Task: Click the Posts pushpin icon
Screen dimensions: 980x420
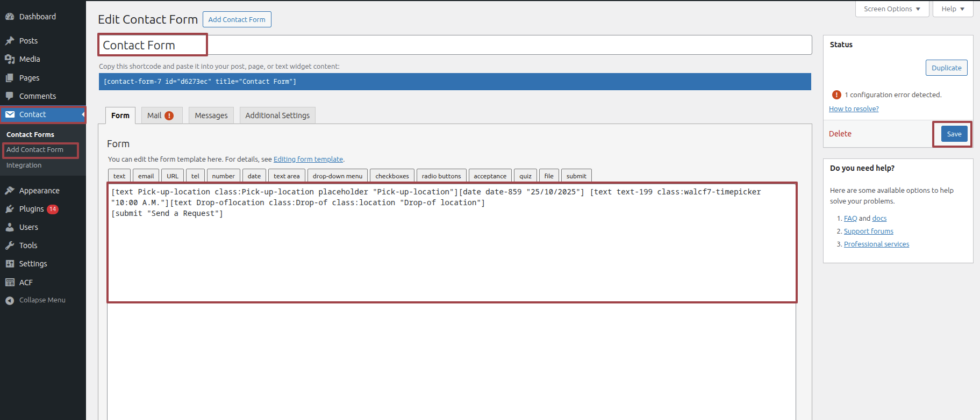Action: tap(10, 41)
